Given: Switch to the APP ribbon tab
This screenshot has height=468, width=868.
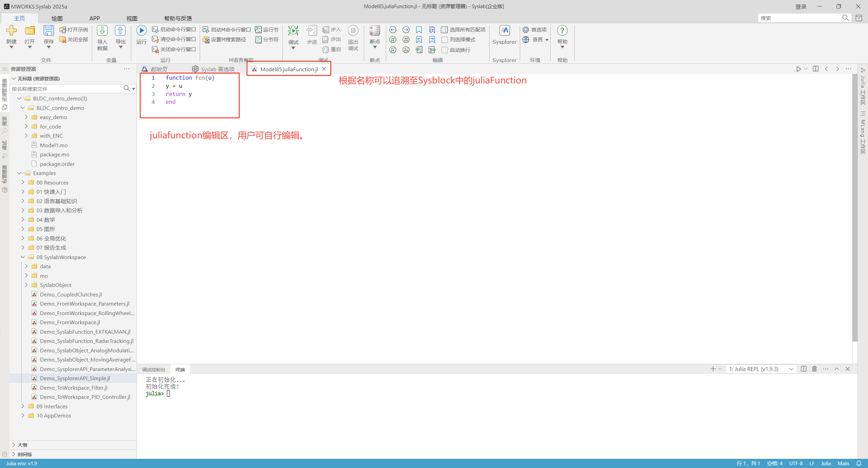Looking at the screenshot, I should 95,18.
